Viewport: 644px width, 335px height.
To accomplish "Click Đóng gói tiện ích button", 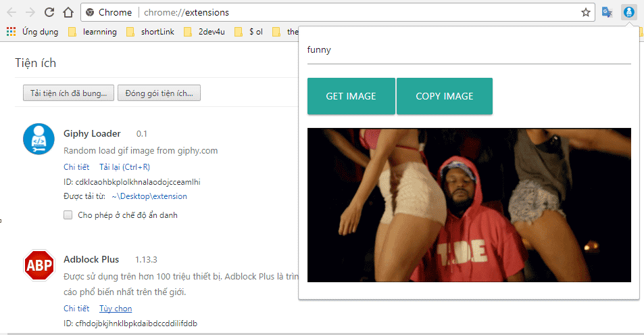I will pyautogui.click(x=159, y=93).
